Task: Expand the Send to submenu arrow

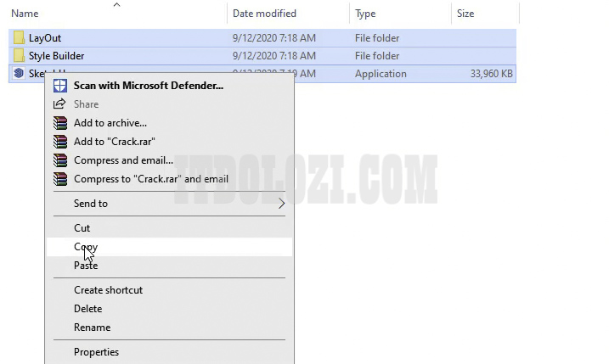Action: (282, 204)
